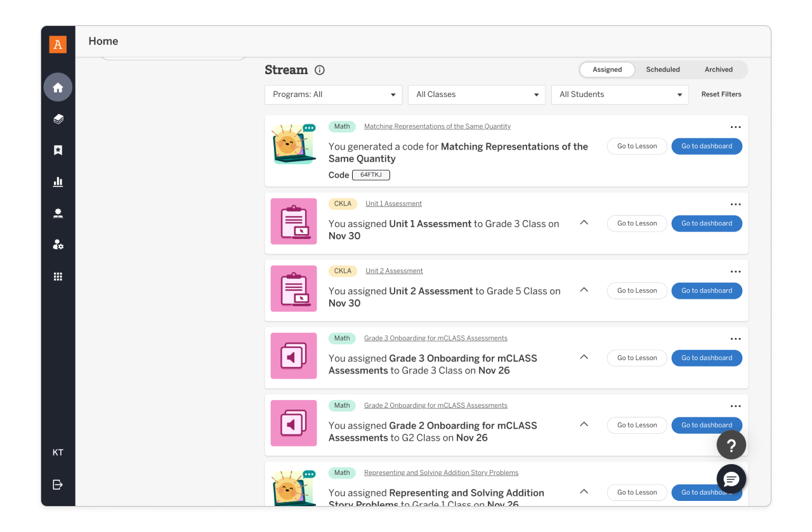The width and height of the screenshot is (812, 532).
Task: Switch to the Archived tab
Action: click(719, 70)
